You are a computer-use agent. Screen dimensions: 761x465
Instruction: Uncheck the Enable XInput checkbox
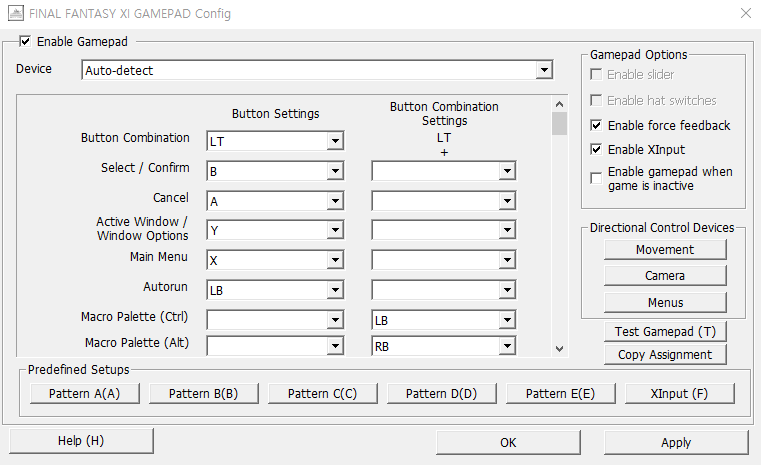point(596,149)
